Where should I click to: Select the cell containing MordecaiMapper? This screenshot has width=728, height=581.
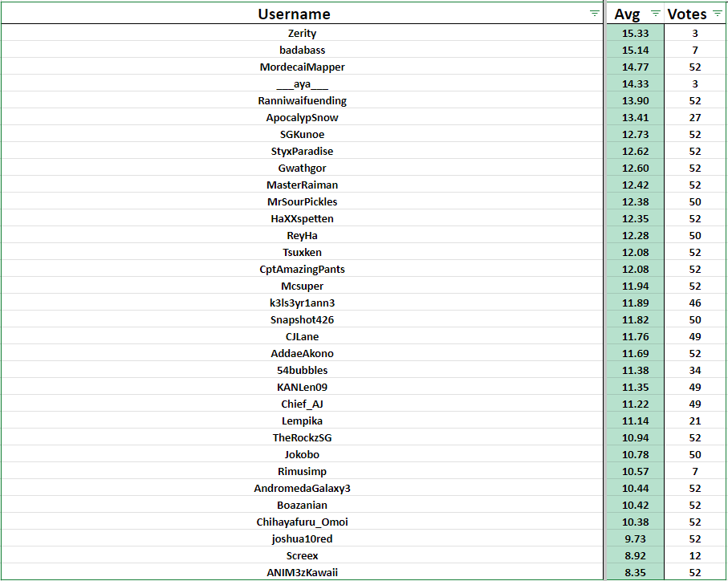tap(302, 67)
